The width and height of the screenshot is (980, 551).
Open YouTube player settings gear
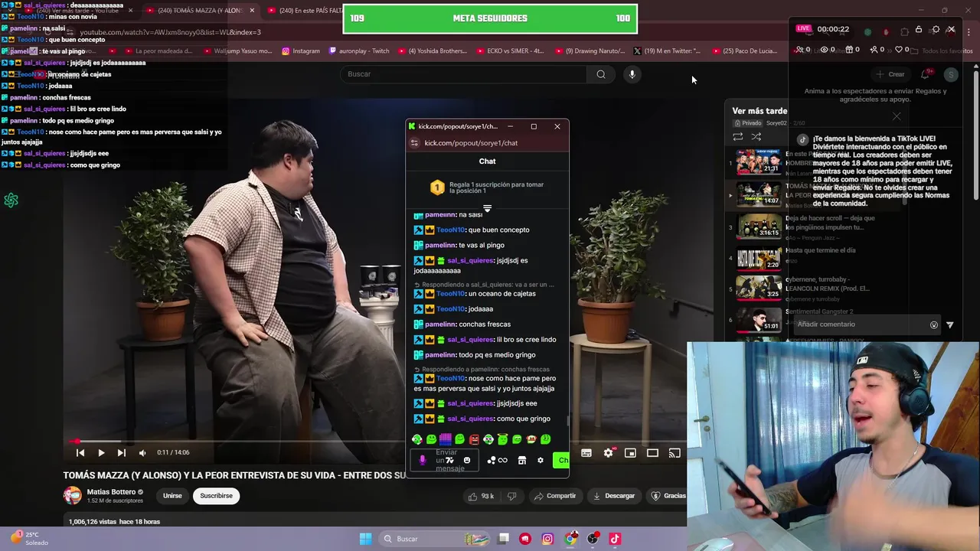point(609,453)
